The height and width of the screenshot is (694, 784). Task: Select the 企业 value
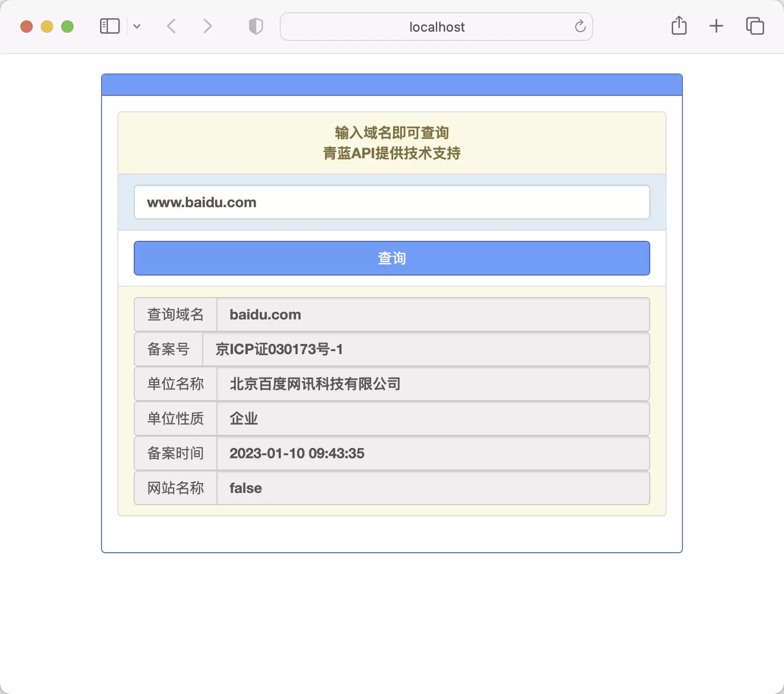(433, 418)
